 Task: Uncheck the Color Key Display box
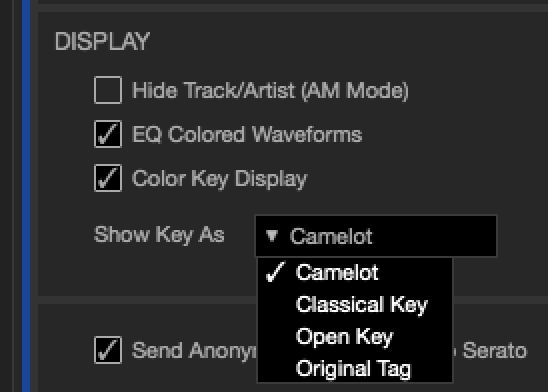click(108, 178)
